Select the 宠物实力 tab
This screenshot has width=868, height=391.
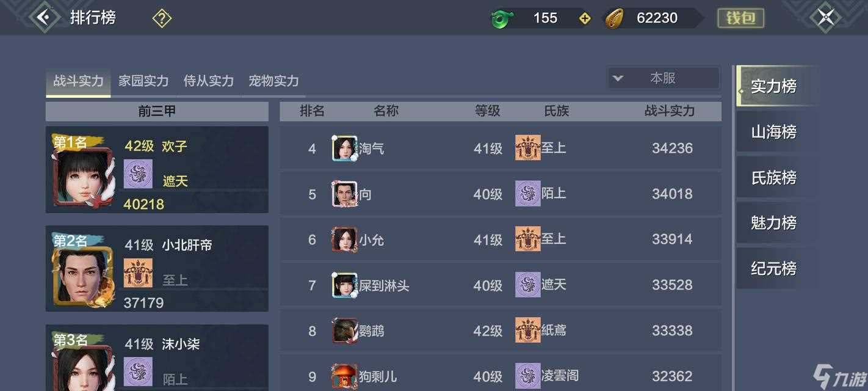click(273, 81)
